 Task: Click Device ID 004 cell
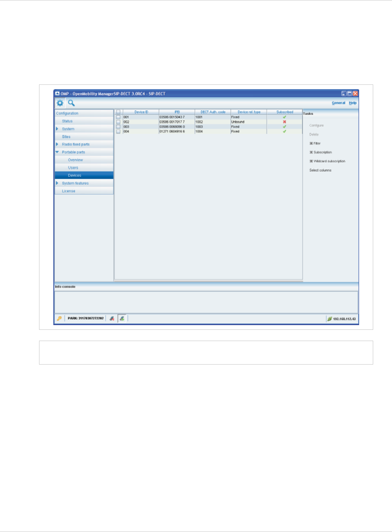coord(141,131)
